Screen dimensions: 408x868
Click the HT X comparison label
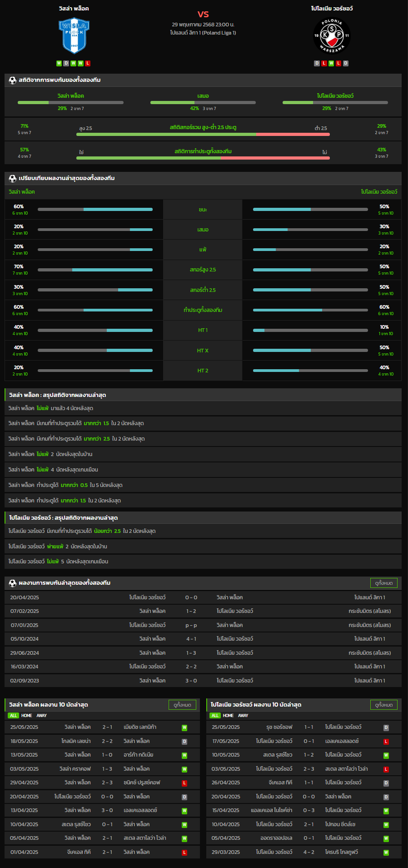[203, 351]
